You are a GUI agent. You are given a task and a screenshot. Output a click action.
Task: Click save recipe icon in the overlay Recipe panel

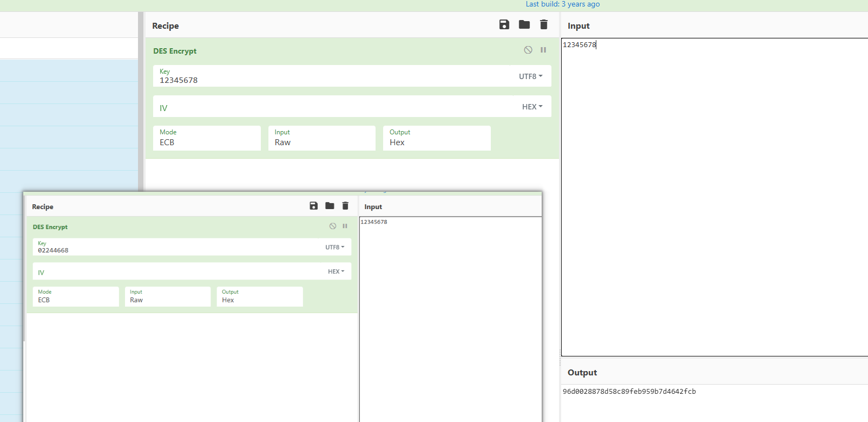(313, 206)
